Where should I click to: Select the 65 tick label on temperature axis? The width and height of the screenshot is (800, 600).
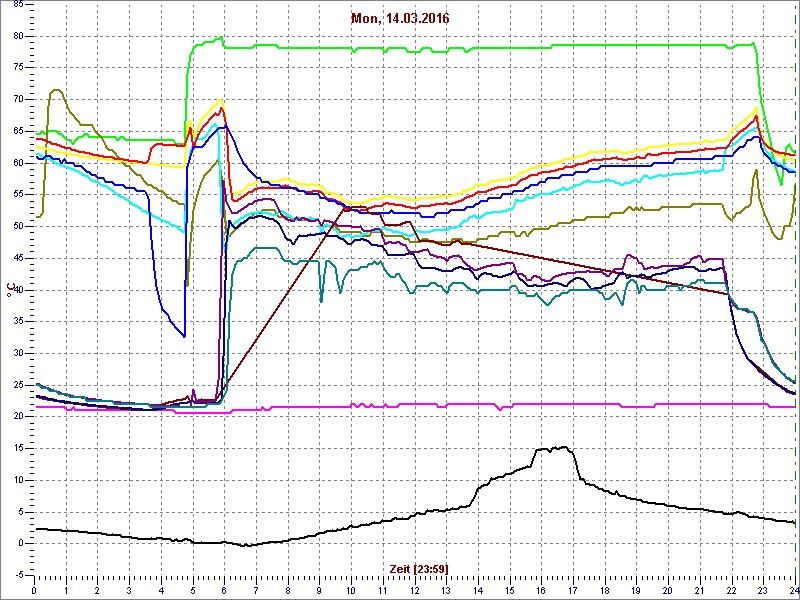point(18,131)
